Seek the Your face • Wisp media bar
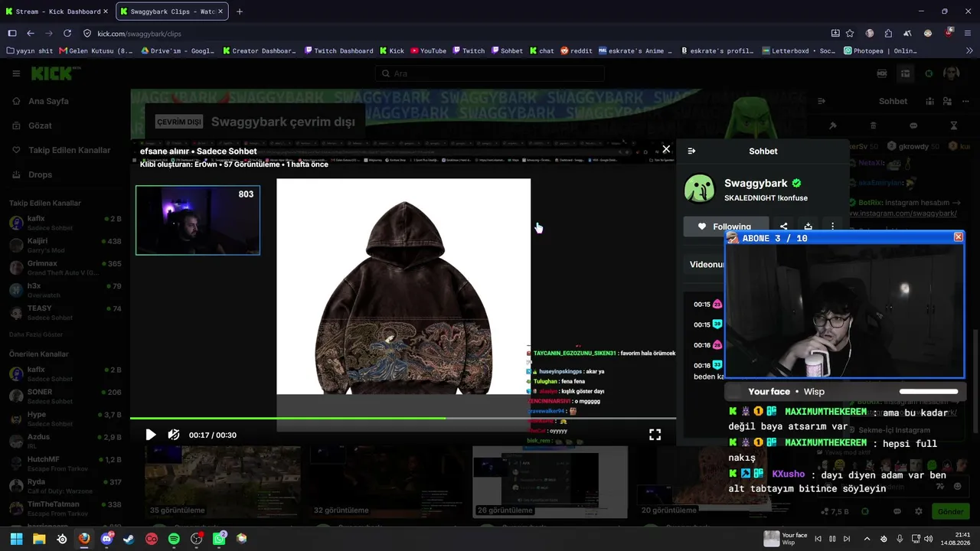 pos(929,392)
